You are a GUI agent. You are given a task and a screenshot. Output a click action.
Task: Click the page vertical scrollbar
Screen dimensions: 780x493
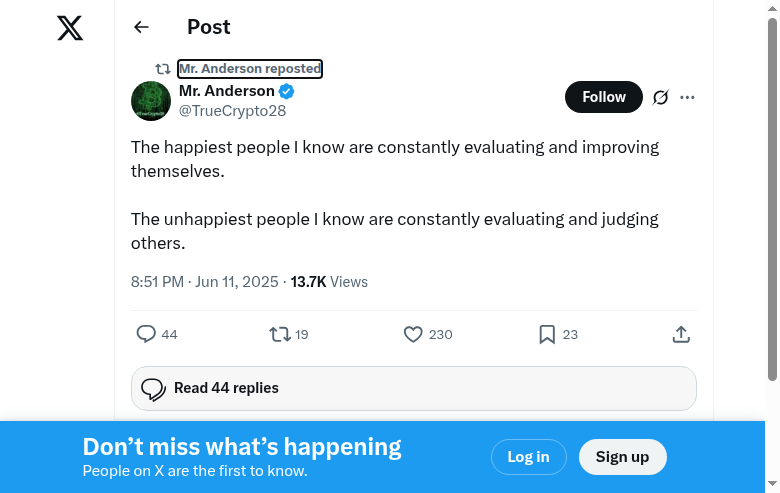[772, 200]
